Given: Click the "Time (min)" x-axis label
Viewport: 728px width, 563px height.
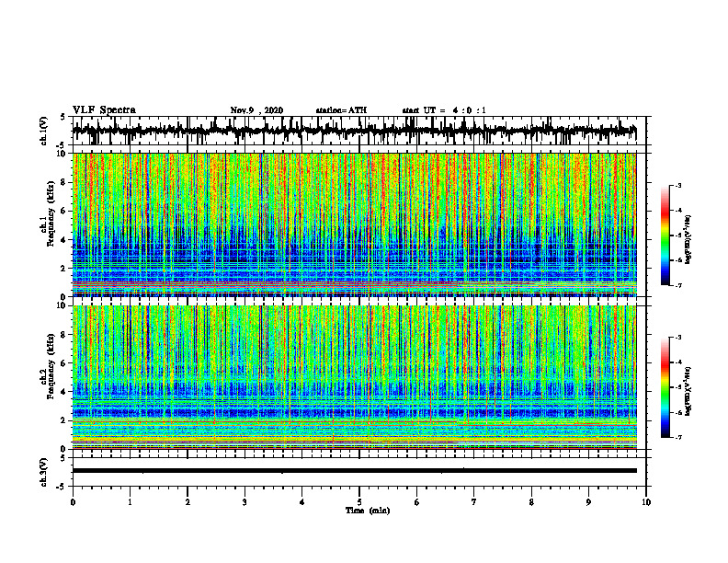Looking at the screenshot, I should [x=368, y=511].
